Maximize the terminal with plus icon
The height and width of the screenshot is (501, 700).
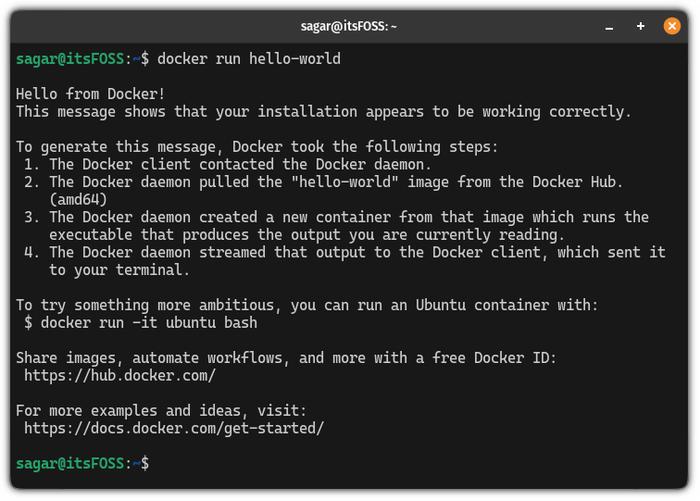coord(641,26)
